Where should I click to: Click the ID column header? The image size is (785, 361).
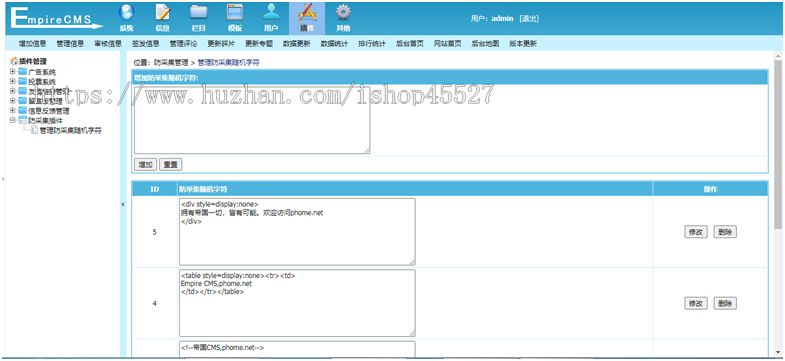pos(155,189)
